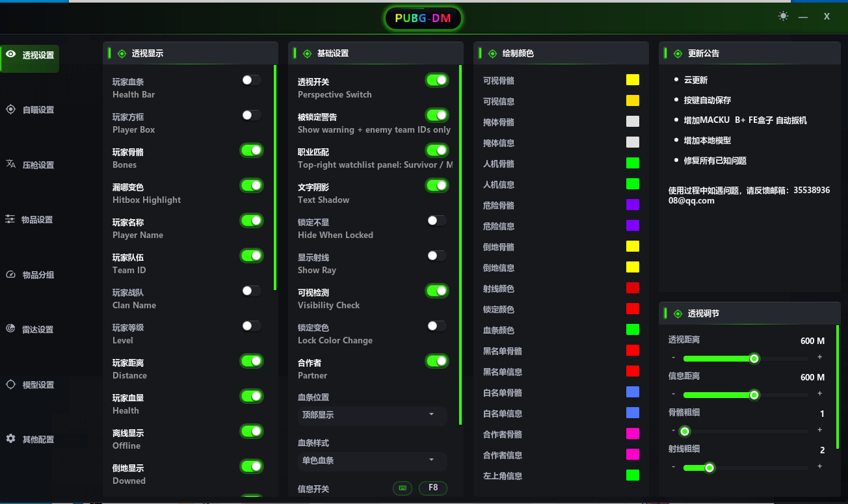This screenshot has height=504, width=848.
Task: Decrease 骨骼粗细 with the minus icon
Action: [673, 431]
